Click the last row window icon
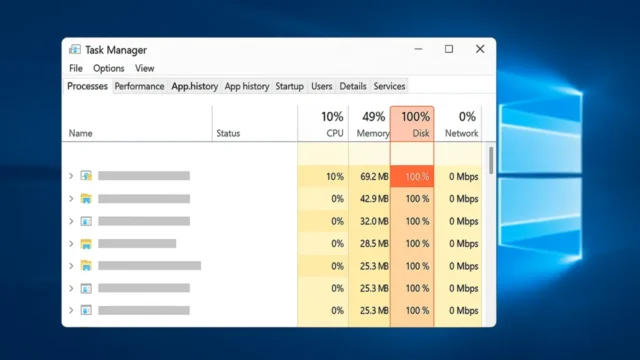 (86, 310)
